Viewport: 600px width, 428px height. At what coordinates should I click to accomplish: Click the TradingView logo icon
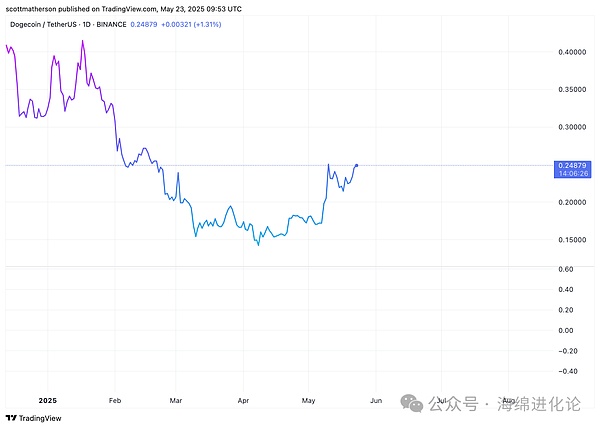12,418
